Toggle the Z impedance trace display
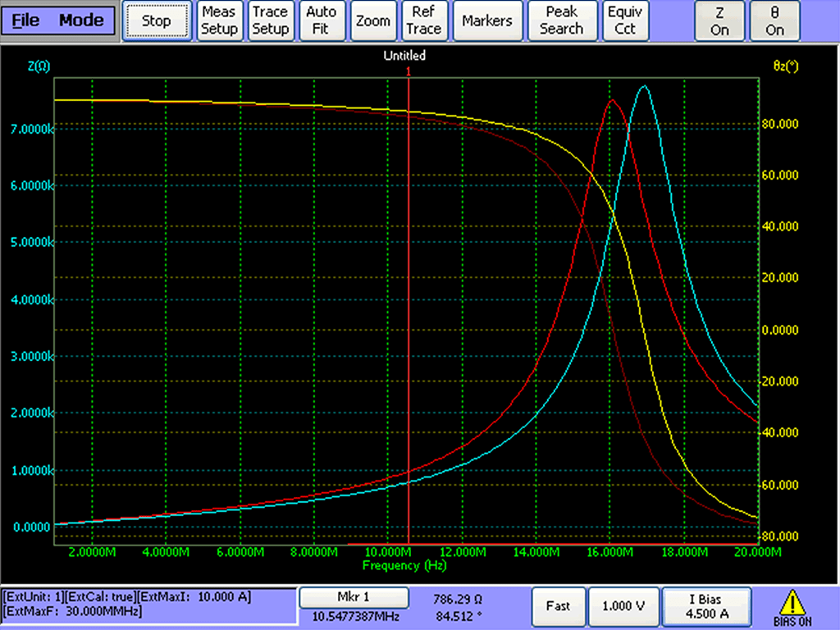This screenshot has height=630, width=840. click(719, 21)
